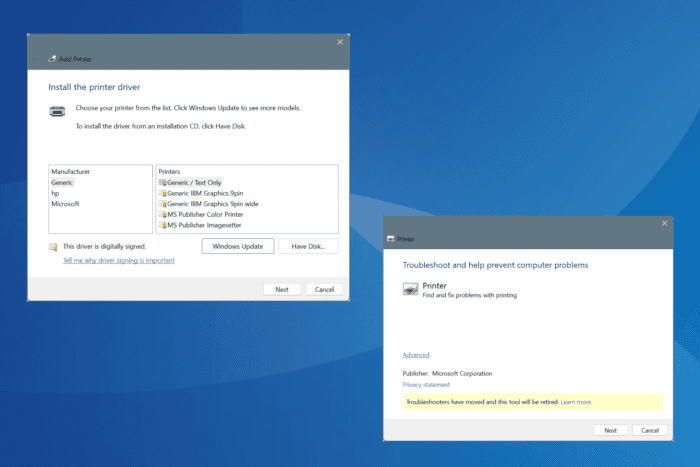Click 'Troubleshoot and help prevent computer problems' heading
700x467 pixels.
click(495, 265)
